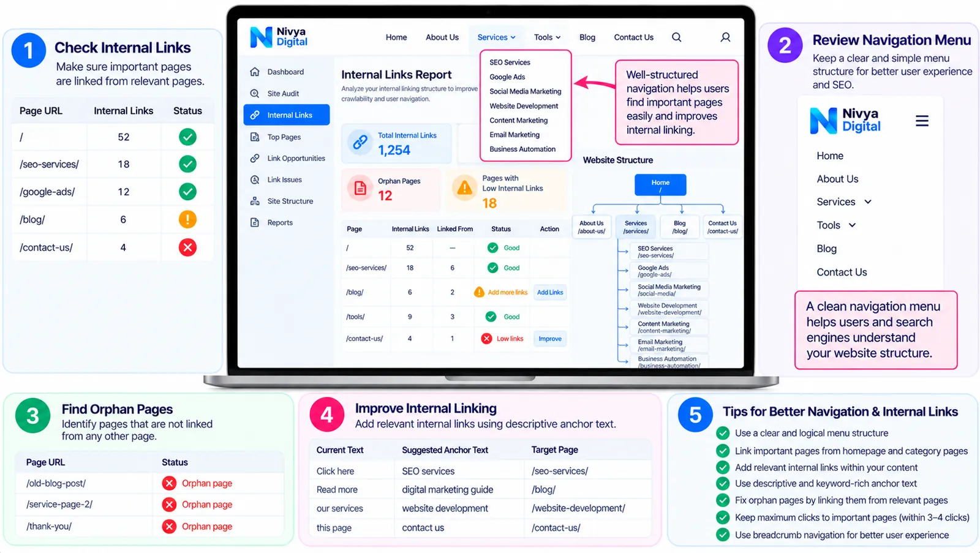Click the 1,254 total internal links value
980x553 pixels.
click(394, 150)
